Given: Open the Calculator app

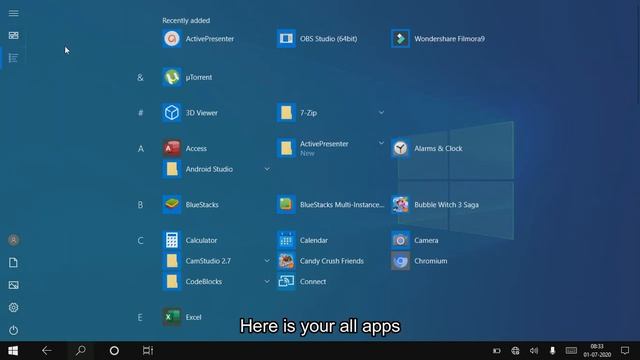Looking at the screenshot, I should point(190,240).
